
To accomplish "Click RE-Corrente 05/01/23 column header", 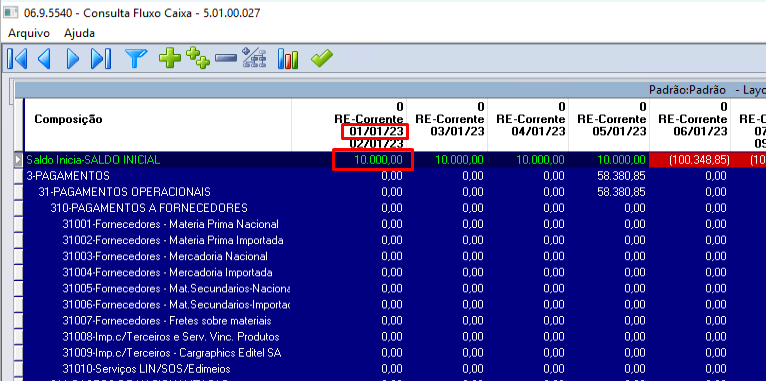I will (609, 125).
